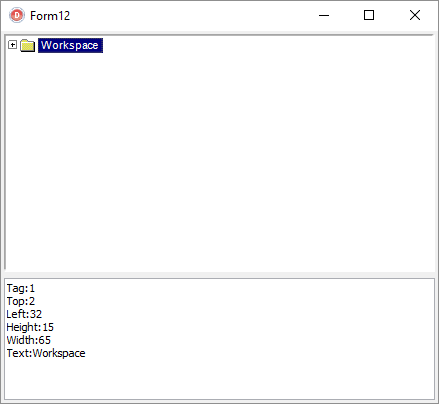Image resolution: width=439 pixels, height=404 pixels.
Task: Expand the Workspace tree node
Action: click(12, 45)
